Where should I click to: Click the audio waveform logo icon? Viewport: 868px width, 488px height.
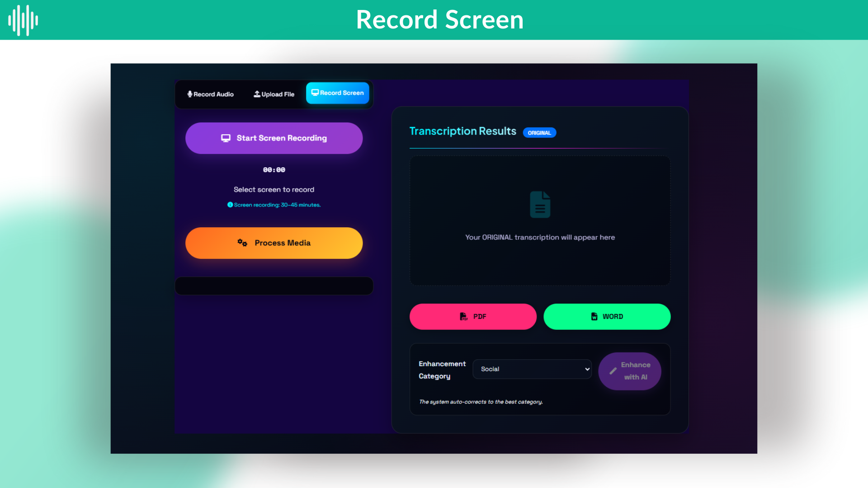(23, 20)
